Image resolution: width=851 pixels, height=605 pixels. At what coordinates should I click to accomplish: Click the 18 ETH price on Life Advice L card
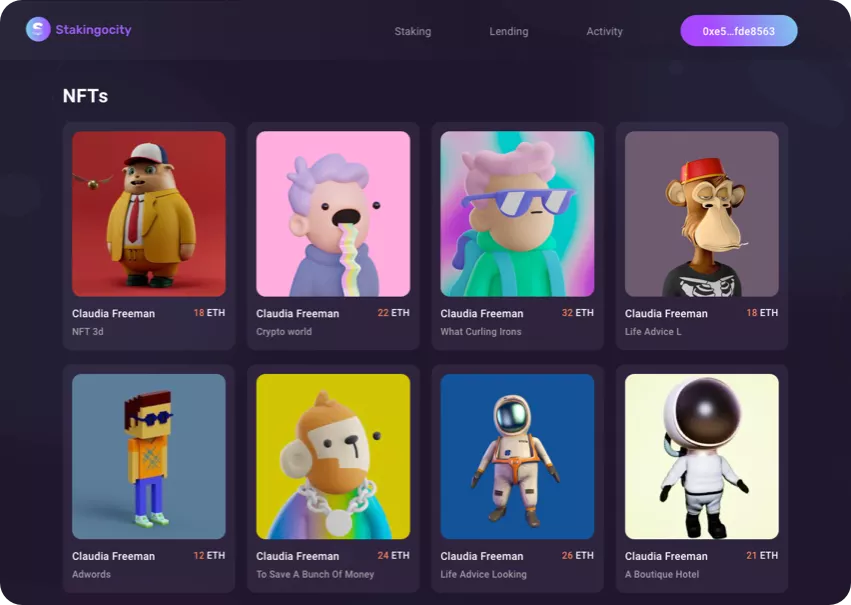click(762, 313)
